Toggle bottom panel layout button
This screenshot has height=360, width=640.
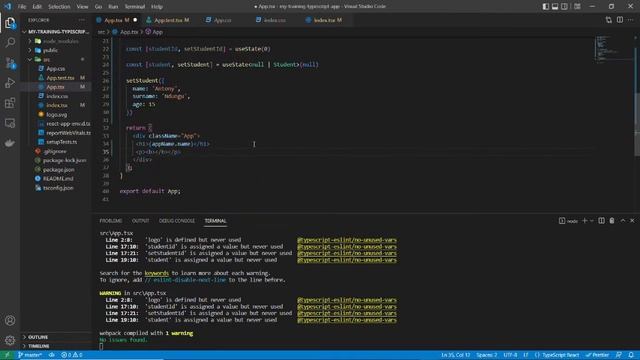tap(555, 7)
